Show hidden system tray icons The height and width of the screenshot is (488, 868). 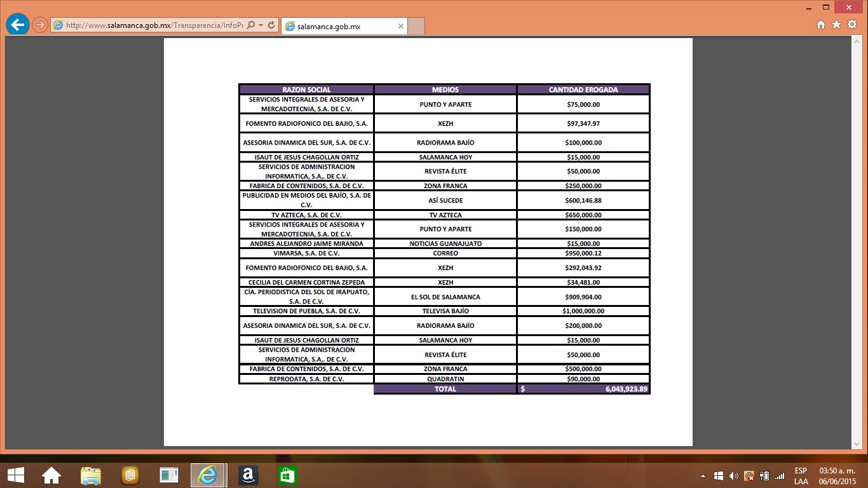[x=703, y=476]
